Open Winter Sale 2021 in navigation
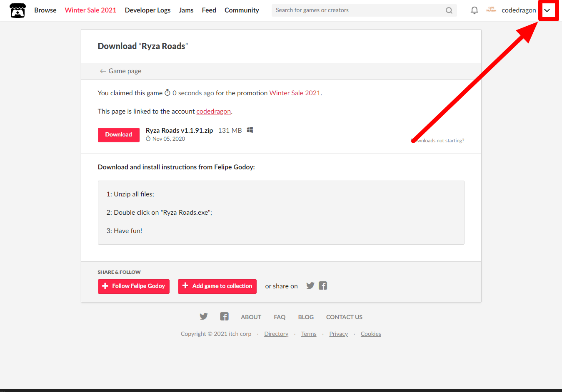The image size is (562, 392). (x=90, y=10)
